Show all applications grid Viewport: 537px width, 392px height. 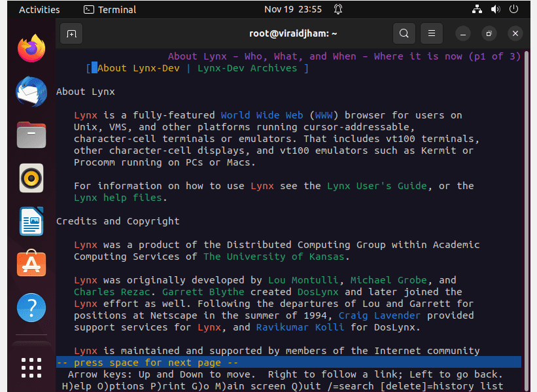(x=31, y=368)
